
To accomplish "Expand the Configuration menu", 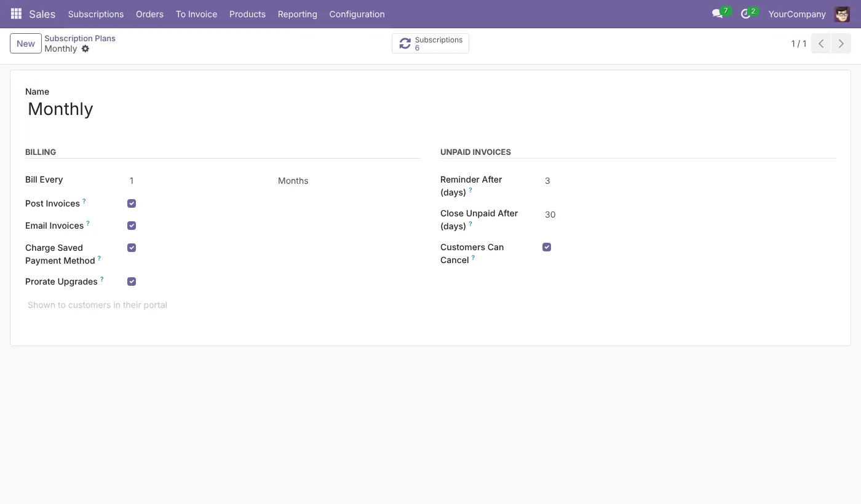I will tap(357, 14).
